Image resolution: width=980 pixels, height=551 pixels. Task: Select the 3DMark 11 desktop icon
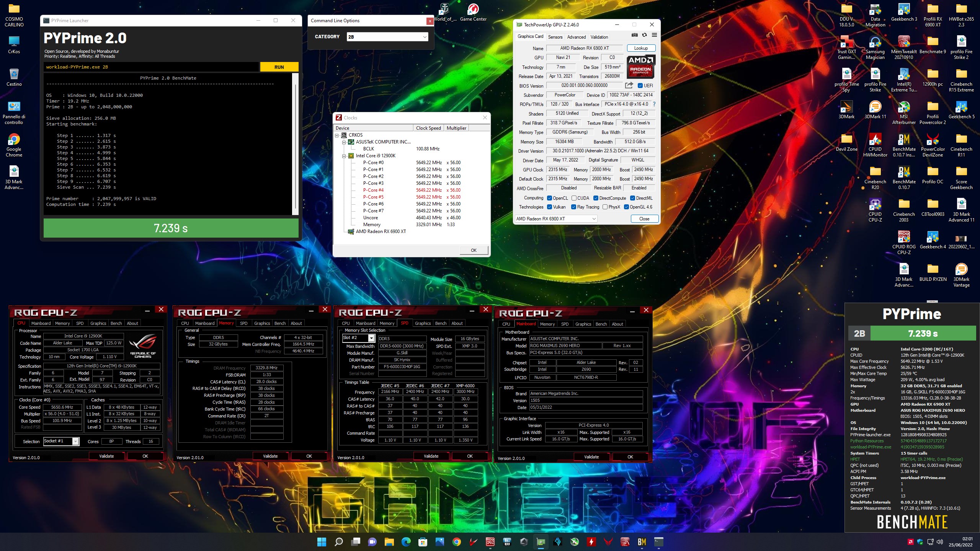coord(875,110)
